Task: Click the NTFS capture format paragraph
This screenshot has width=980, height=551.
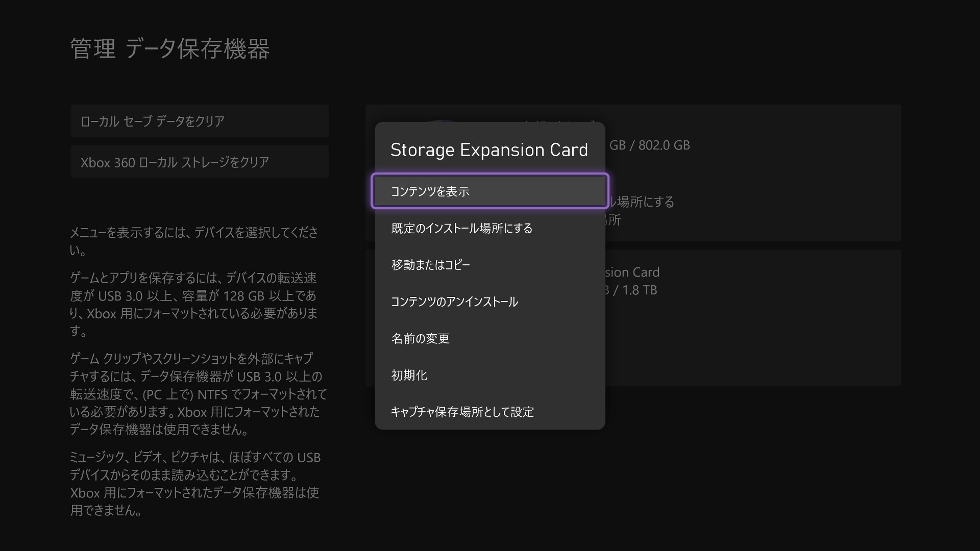Action: coord(198,394)
